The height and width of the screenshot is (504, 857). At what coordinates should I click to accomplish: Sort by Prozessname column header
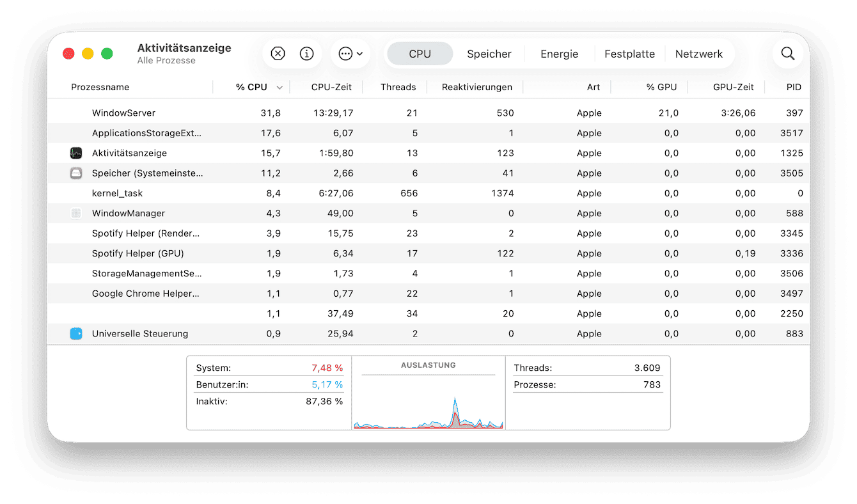100,87
